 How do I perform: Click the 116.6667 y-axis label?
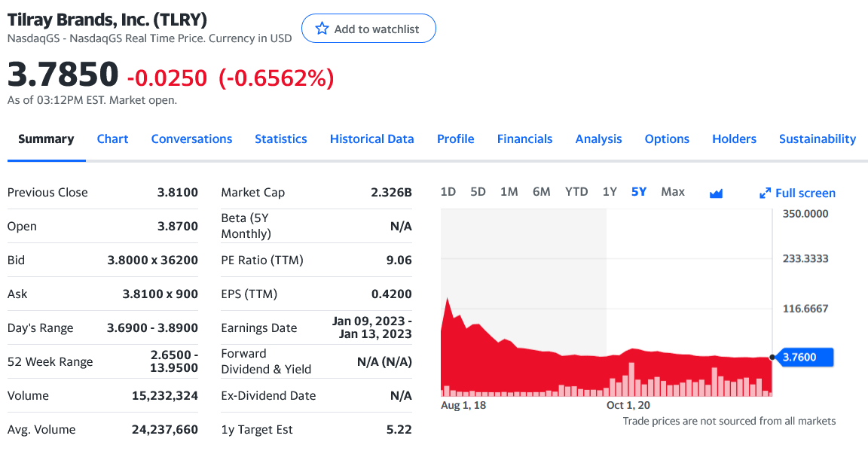coord(805,309)
